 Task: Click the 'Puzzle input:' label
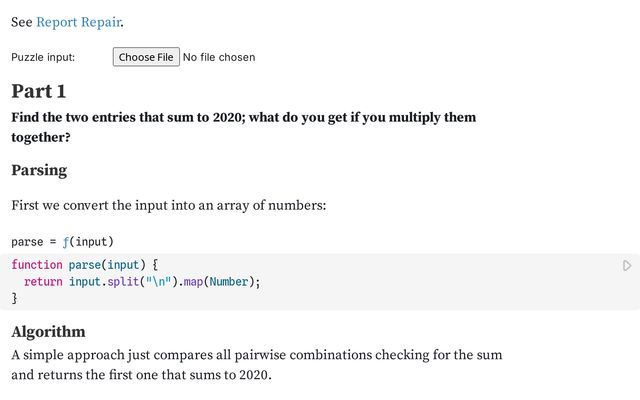coord(43,57)
